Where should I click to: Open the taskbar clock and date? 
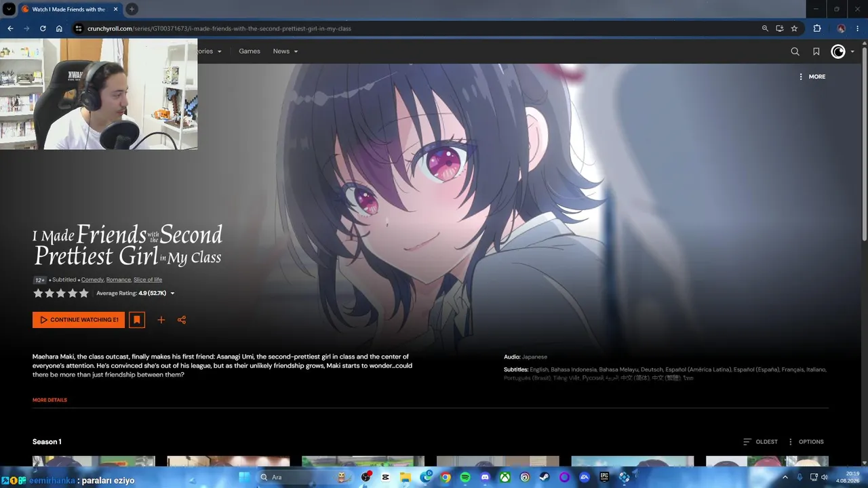pyautogui.click(x=847, y=477)
